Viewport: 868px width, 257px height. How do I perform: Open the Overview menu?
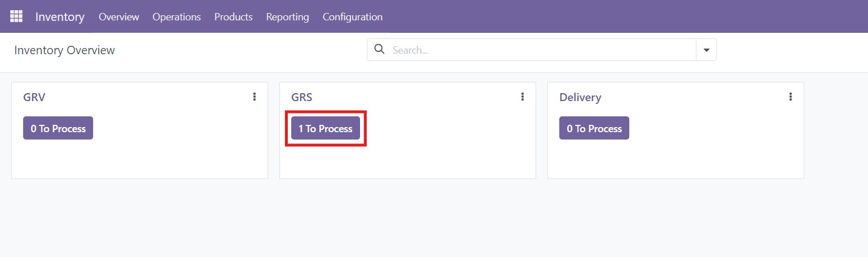tap(119, 17)
